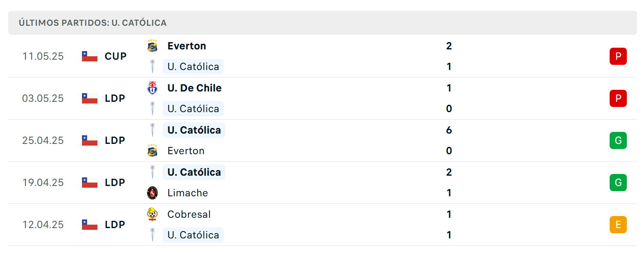Click the red P badge for the 11.05.25 match
The height and width of the screenshot is (253, 644).
pos(618,56)
